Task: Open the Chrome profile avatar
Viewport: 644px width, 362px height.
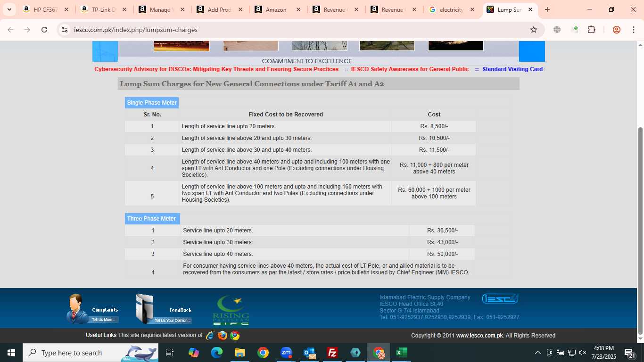Action: (616, 30)
